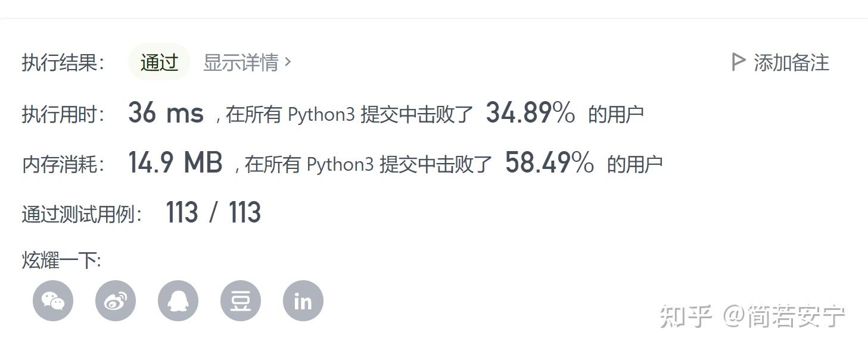Share result to Weibo
Viewport: 868px width, 351px height.
point(116,301)
